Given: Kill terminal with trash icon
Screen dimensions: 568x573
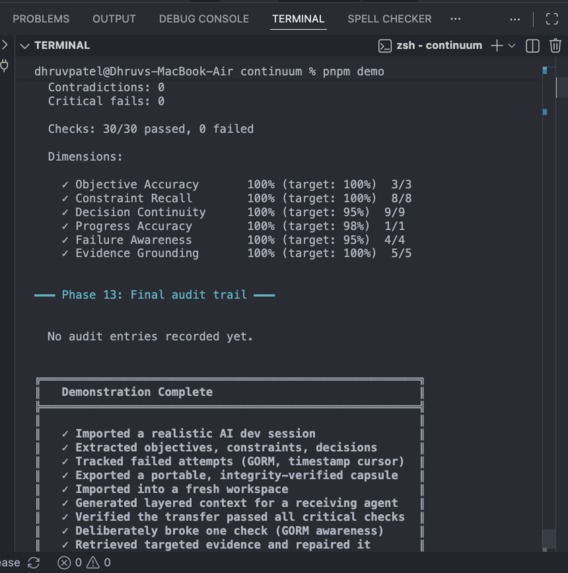Looking at the screenshot, I should [x=555, y=46].
